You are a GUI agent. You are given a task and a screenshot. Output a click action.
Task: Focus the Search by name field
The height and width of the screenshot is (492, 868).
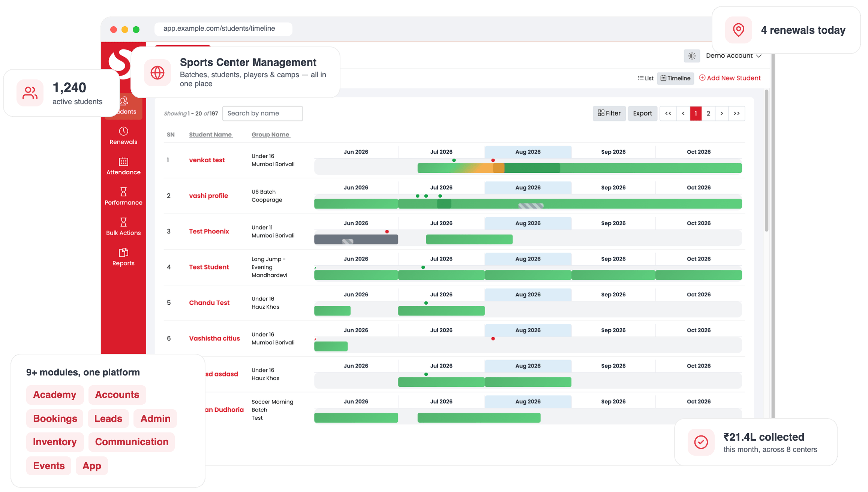(262, 113)
